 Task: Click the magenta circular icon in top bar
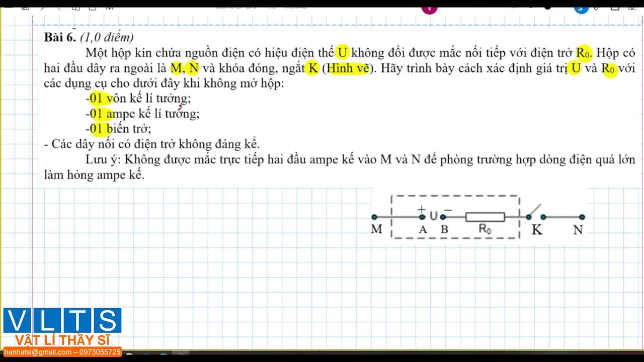point(429,9)
